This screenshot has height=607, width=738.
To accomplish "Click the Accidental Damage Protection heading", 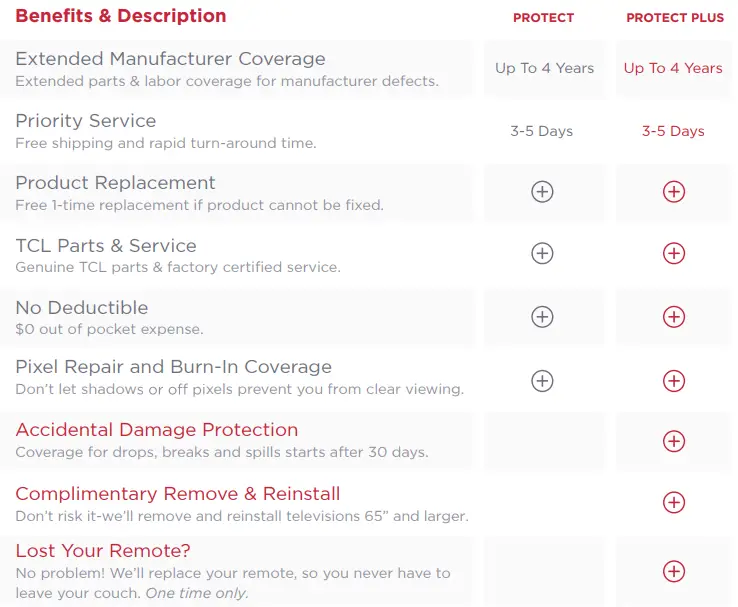I will [157, 430].
